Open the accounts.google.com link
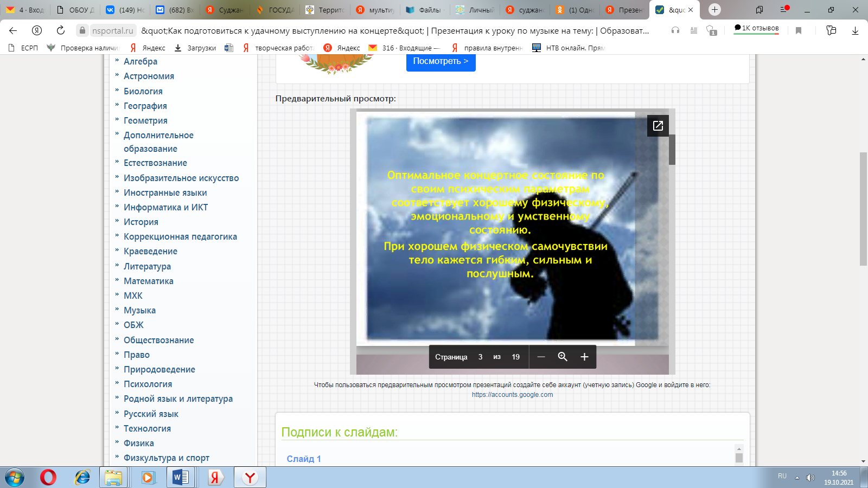Viewport: 868px width, 488px height. coord(512,395)
